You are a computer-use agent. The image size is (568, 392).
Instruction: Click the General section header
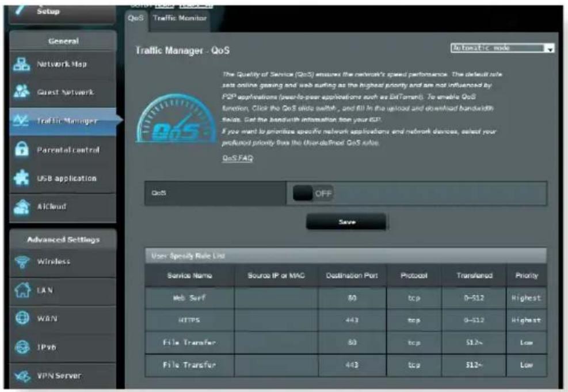(x=63, y=41)
